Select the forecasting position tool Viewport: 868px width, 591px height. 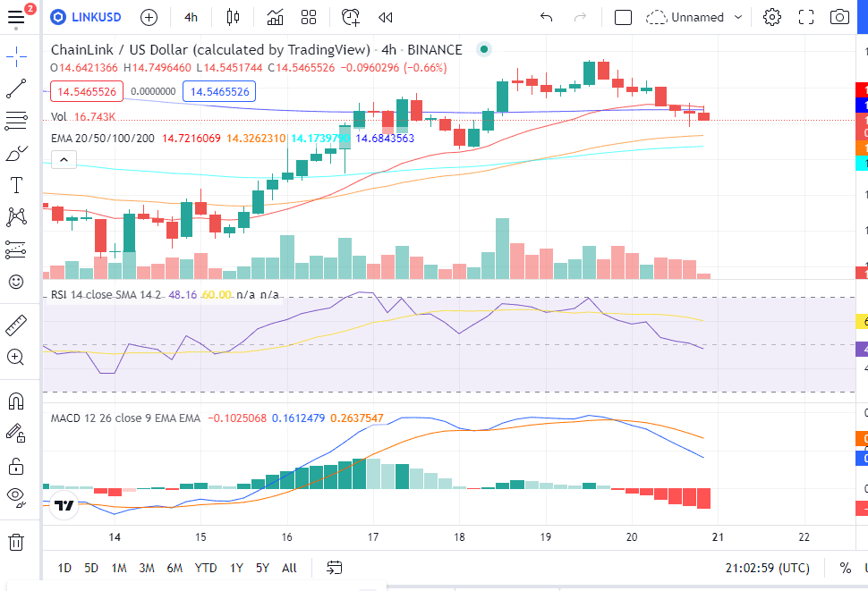[x=16, y=249]
